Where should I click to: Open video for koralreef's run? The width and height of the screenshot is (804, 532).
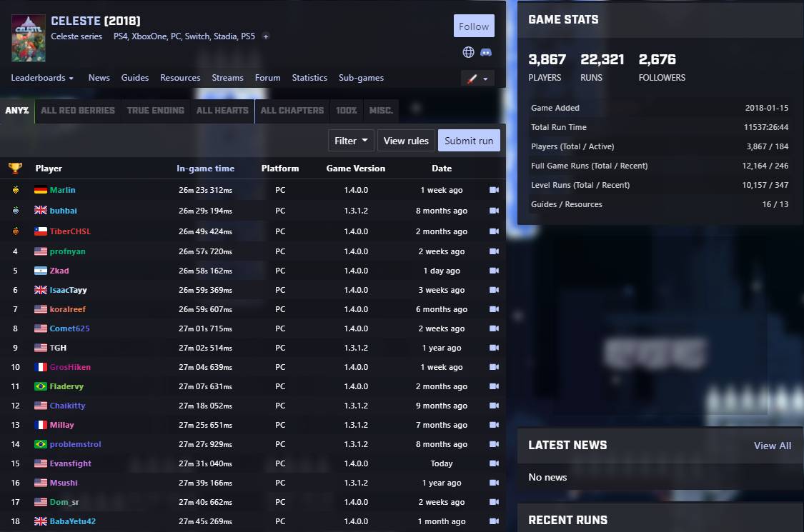coord(494,309)
